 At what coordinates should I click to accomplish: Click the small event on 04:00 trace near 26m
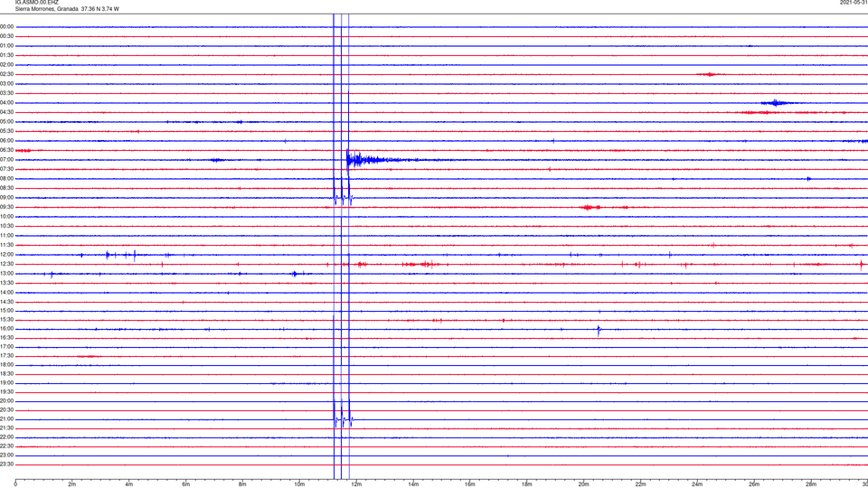click(x=776, y=103)
